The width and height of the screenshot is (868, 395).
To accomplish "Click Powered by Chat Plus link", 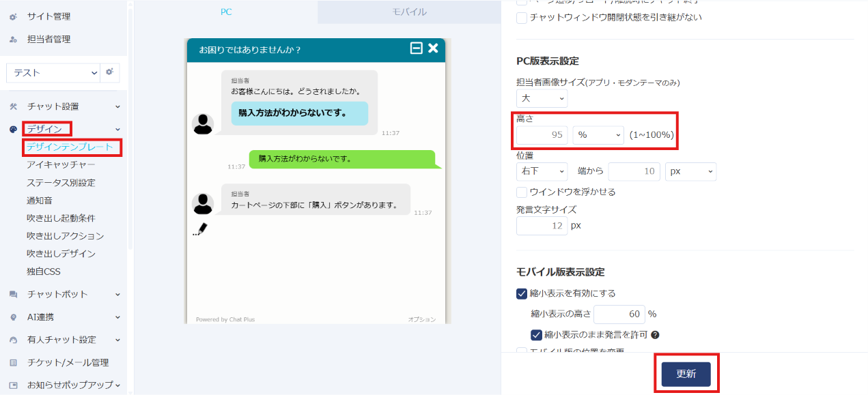I will pos(225,319).
